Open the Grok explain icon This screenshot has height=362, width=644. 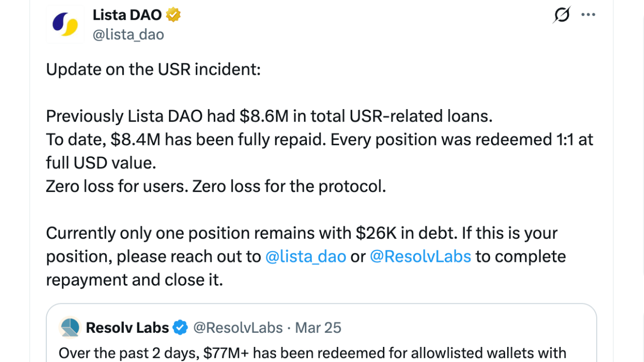click(561, 15)
